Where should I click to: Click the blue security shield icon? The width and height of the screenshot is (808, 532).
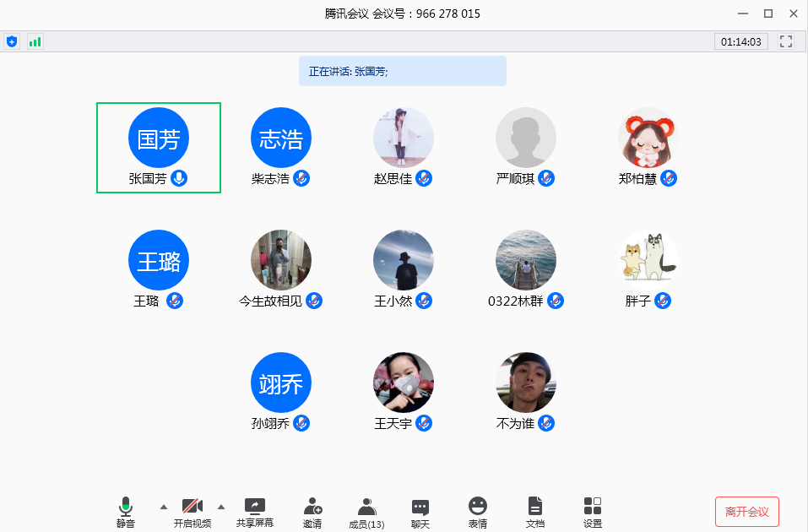tap(12, 41)
